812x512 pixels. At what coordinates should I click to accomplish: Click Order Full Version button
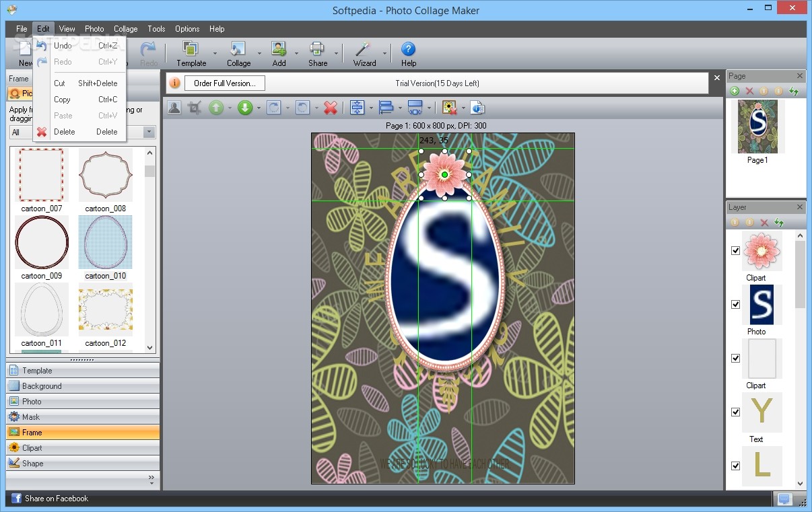pos(225,83)
